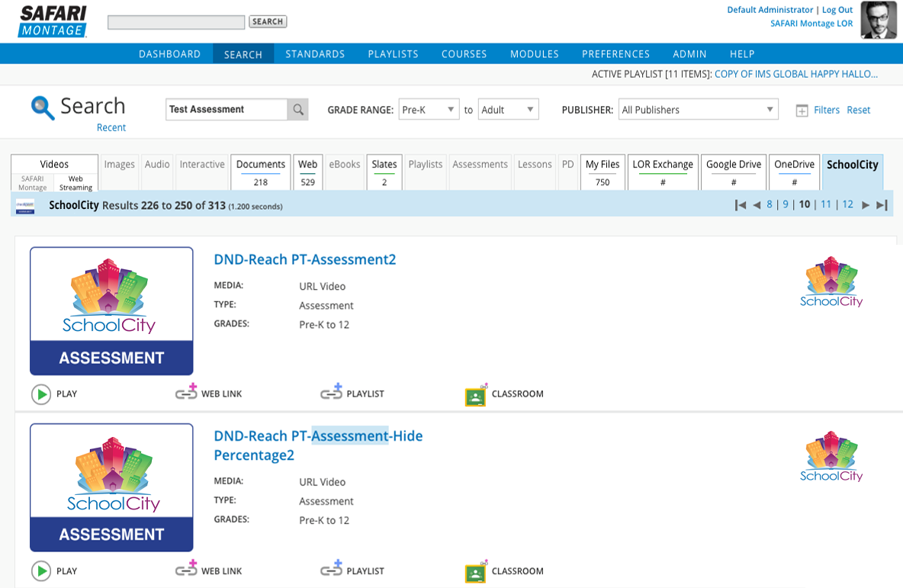Click the top header search input field

(176, 22)
